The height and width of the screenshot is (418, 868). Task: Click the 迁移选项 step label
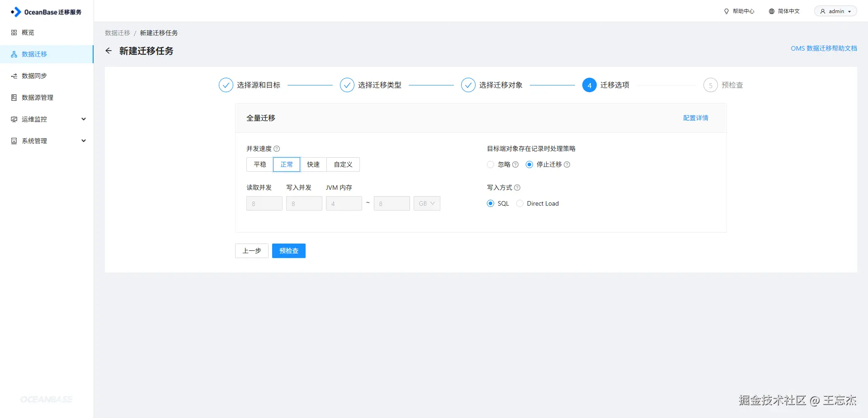(x=615, y=85)
